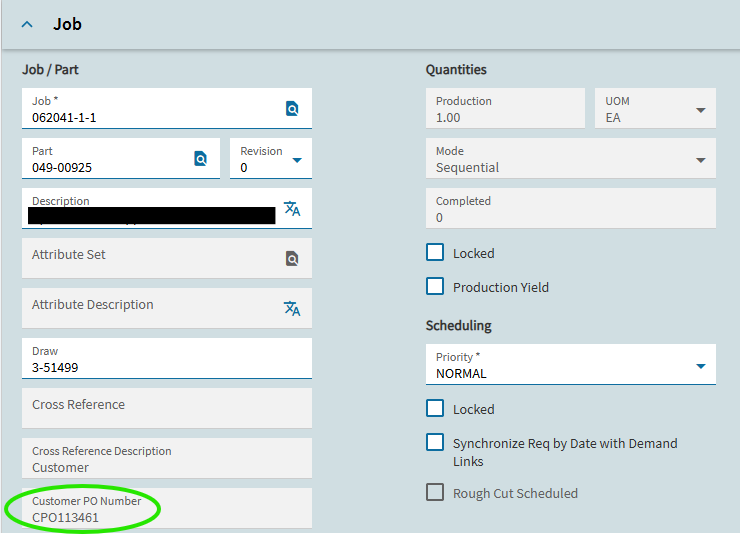Viewport: 740px width, 535px height.
Task: Select the Cross Reference field
Action: [x=165, y=407]
